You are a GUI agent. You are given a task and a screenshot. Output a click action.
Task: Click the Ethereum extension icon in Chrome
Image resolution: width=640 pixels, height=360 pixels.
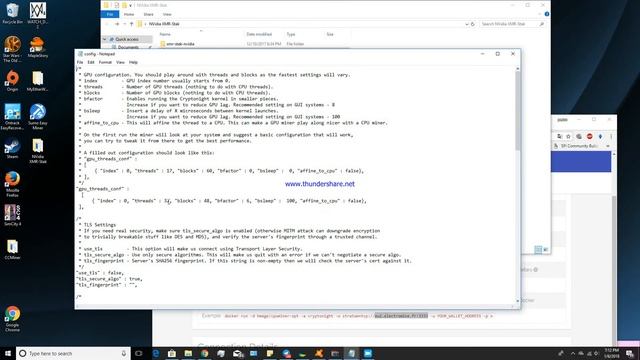(x=600, y=136)
